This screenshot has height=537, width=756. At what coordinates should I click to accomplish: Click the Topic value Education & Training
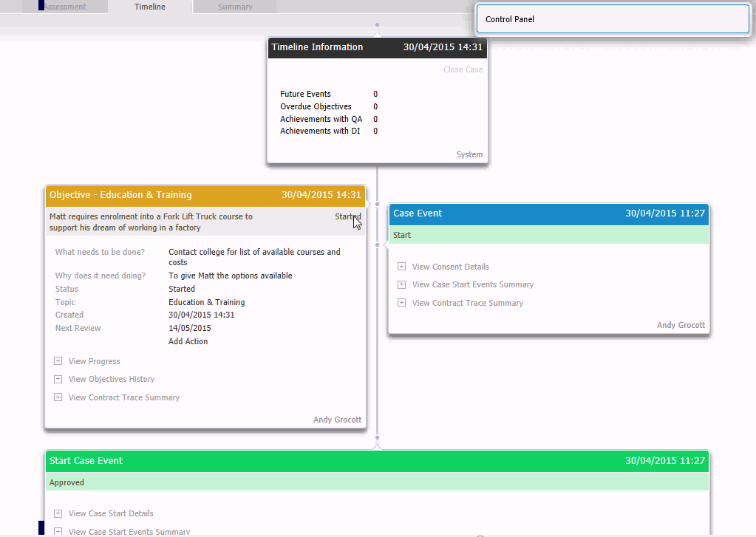pyautogui.click(x=206, y=302)
